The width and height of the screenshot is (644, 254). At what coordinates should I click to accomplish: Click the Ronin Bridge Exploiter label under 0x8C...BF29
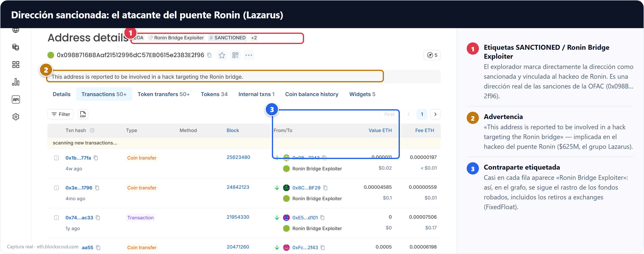pos(317,199)
